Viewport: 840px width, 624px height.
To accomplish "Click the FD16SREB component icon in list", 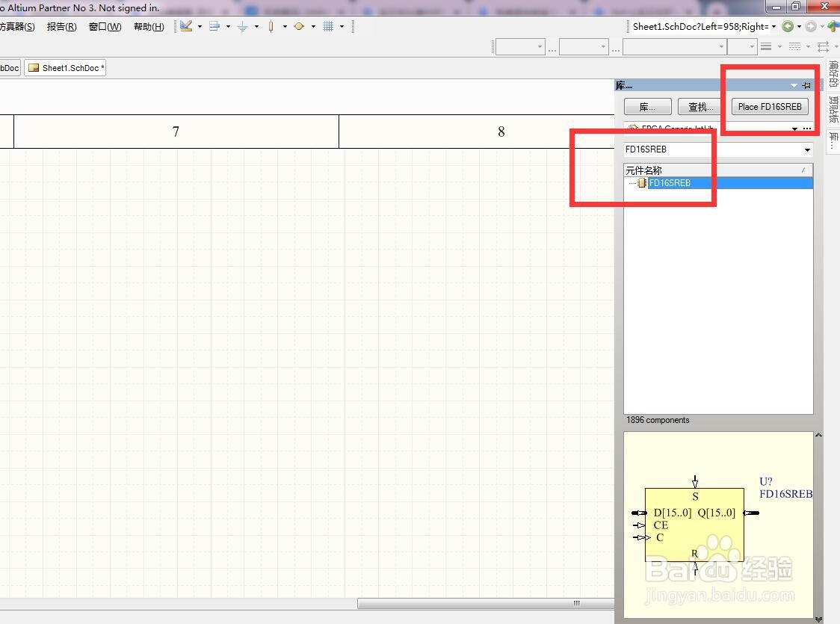I will click(x=642, y=183).
